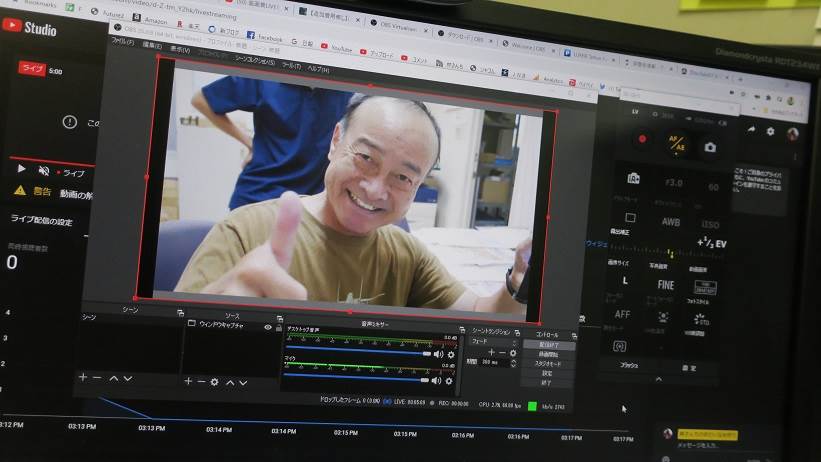Open the Fade transition dropdown

pyautogui.click(x=494, y=342)
